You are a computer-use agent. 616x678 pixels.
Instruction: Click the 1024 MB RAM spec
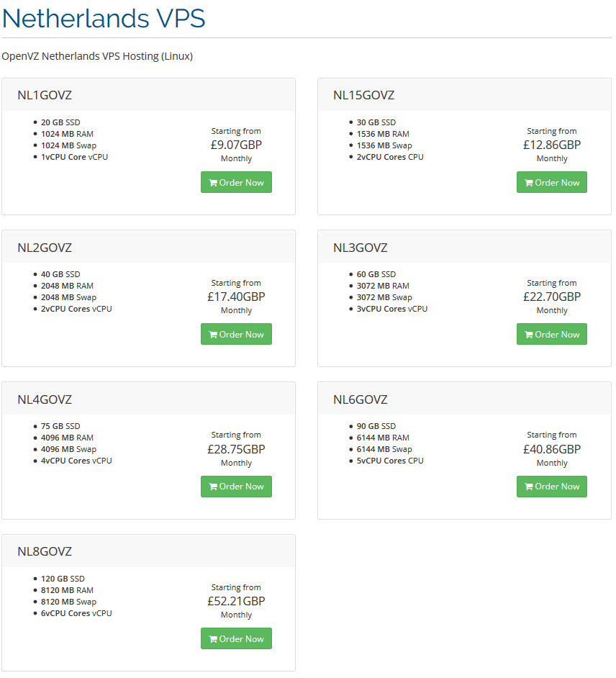coord(67,134)
